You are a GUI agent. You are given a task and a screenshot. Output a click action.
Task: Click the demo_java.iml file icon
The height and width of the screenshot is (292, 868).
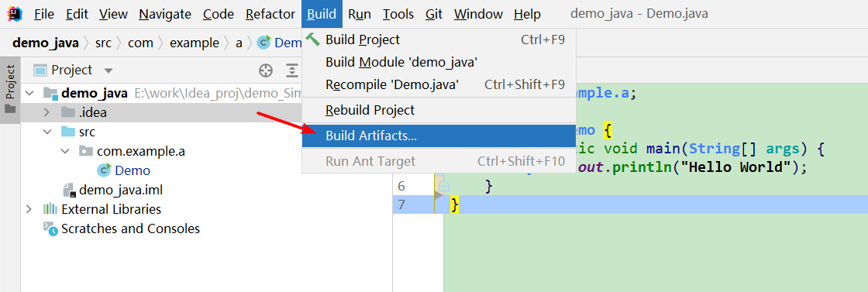point(69,191)
